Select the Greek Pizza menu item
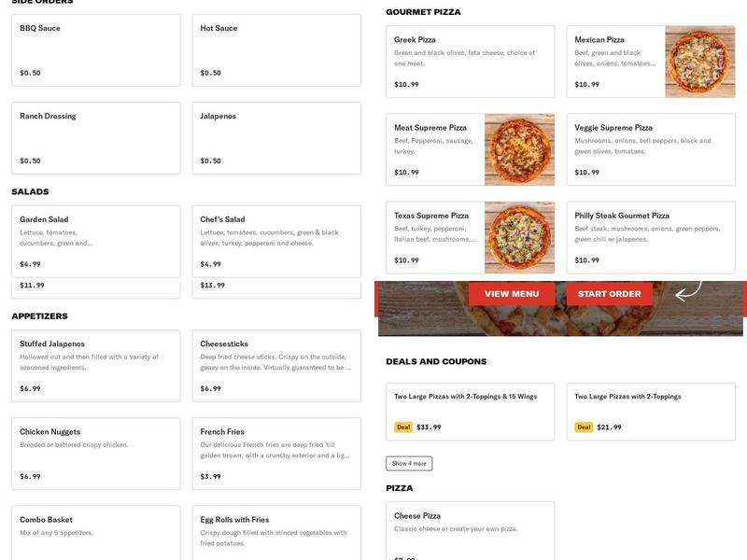Screen dimensions: 747x560 [x=470, y=62]
